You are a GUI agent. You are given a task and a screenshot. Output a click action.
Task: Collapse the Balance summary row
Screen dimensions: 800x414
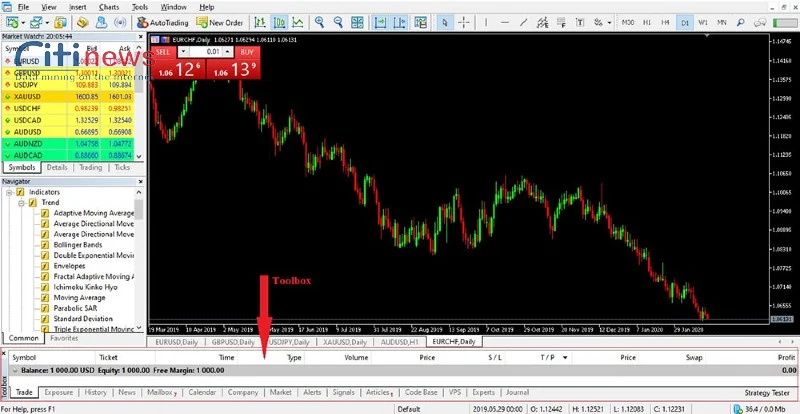pos(14,370)
